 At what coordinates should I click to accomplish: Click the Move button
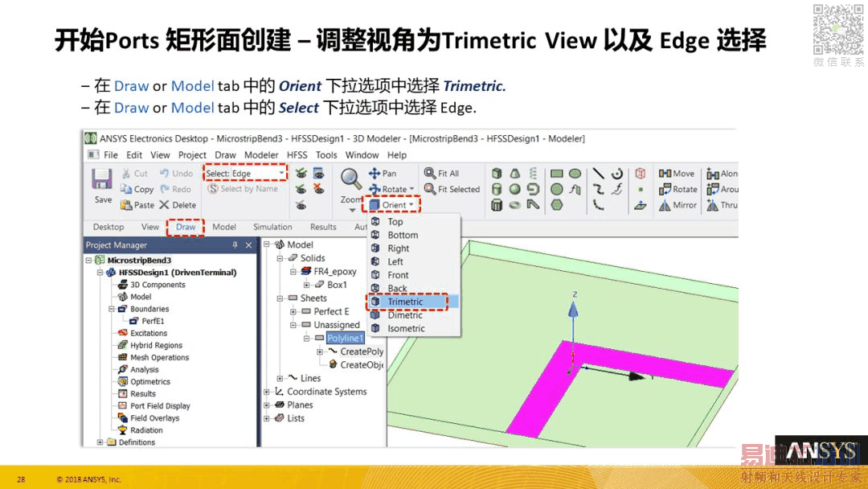[677, 174]
